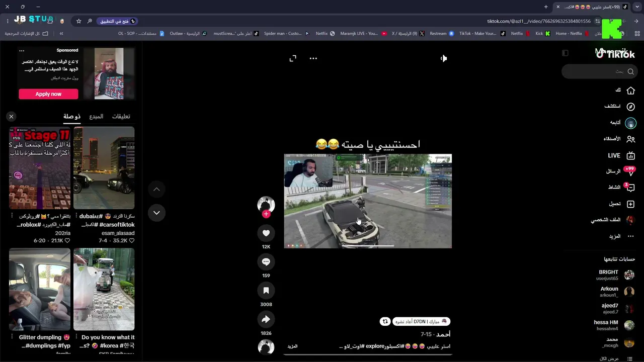Open the Dubai cars night video thumbnail

point(104,168)
